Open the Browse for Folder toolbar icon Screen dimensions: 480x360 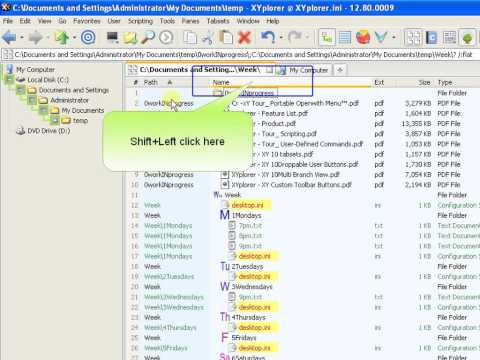[x=130, y=37]
